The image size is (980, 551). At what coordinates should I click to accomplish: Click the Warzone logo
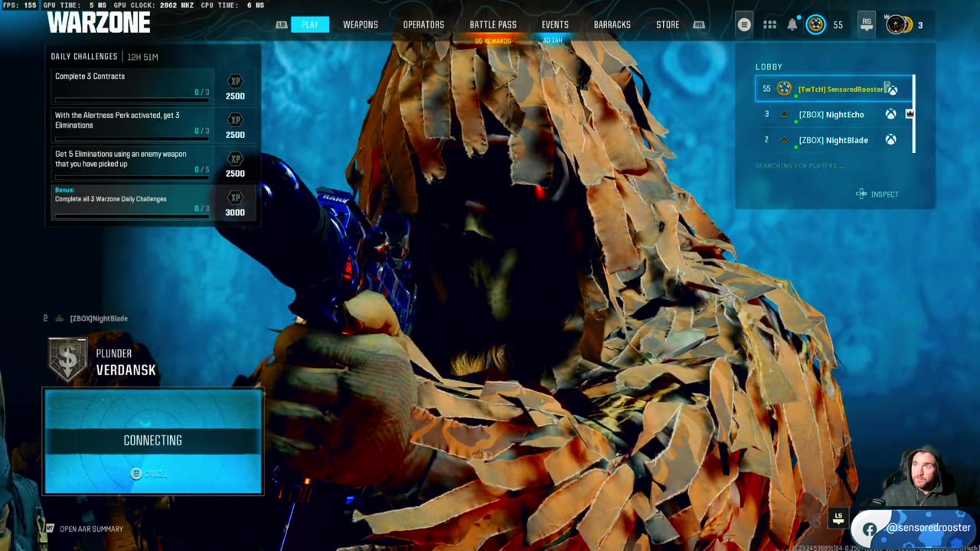(x=99, y=23)
